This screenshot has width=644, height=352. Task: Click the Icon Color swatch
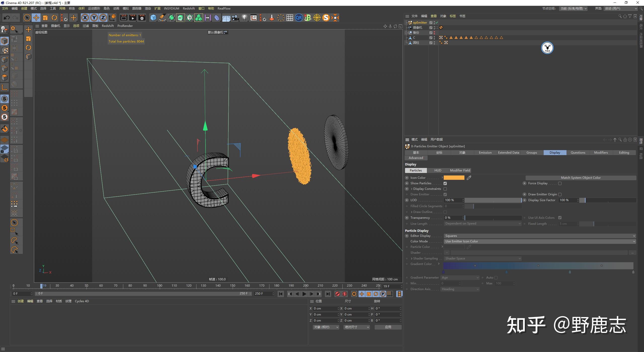tap(454, 178)
